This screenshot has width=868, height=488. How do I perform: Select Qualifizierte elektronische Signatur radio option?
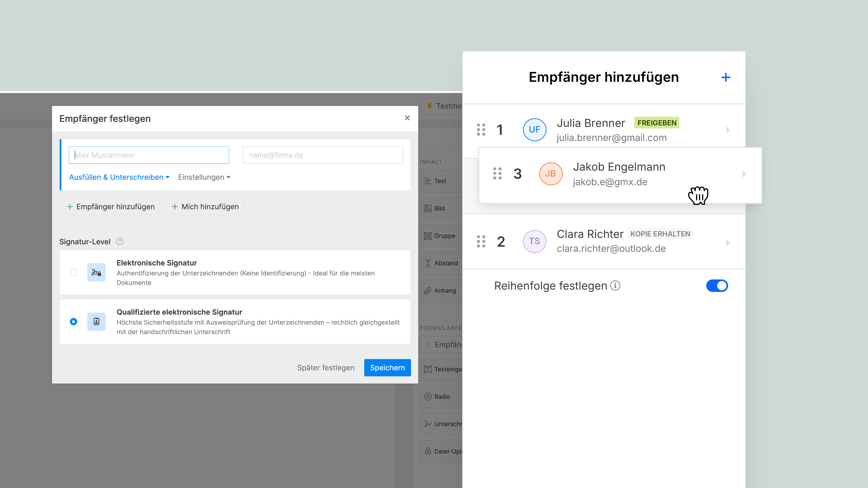(x=73, y=322)
